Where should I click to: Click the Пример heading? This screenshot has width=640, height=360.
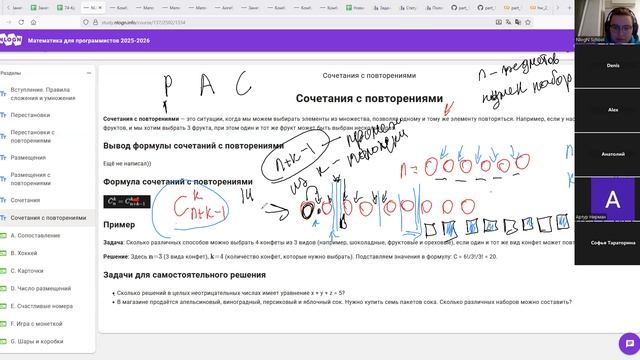119,224
